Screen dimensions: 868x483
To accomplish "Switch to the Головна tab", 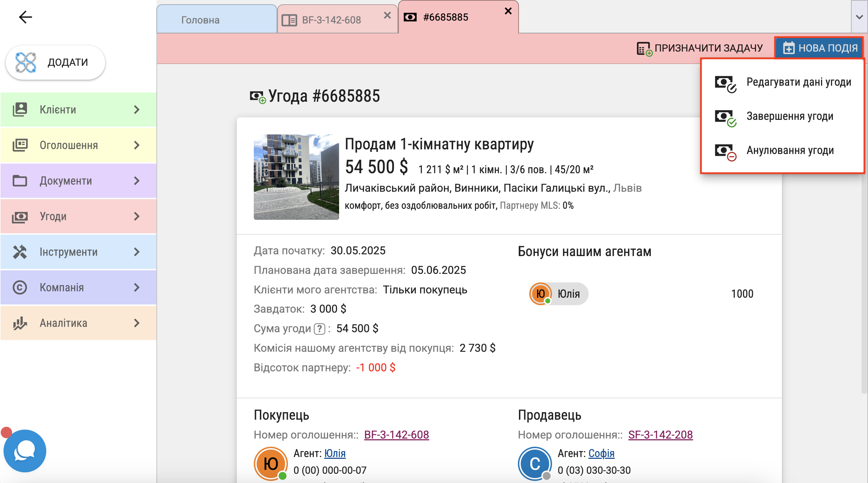I will pos(217,20).
